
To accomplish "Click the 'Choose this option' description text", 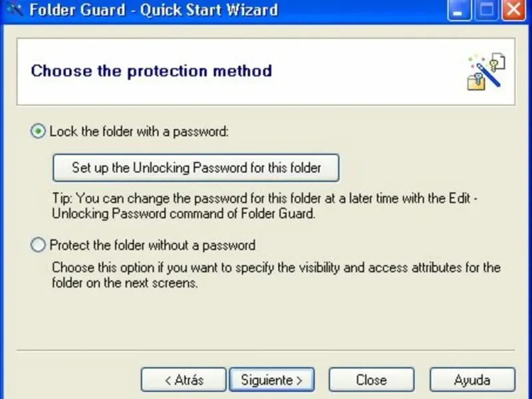I will [x=276, y=275].
